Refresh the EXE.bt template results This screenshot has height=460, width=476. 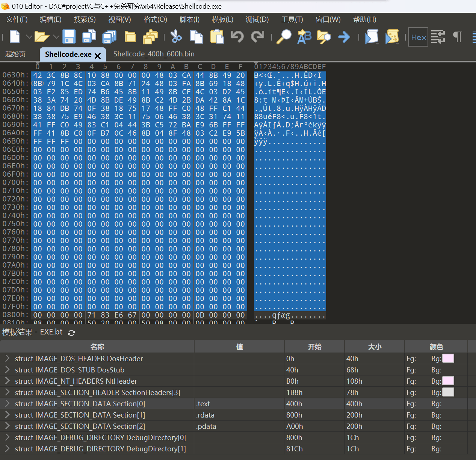(71, 333)
